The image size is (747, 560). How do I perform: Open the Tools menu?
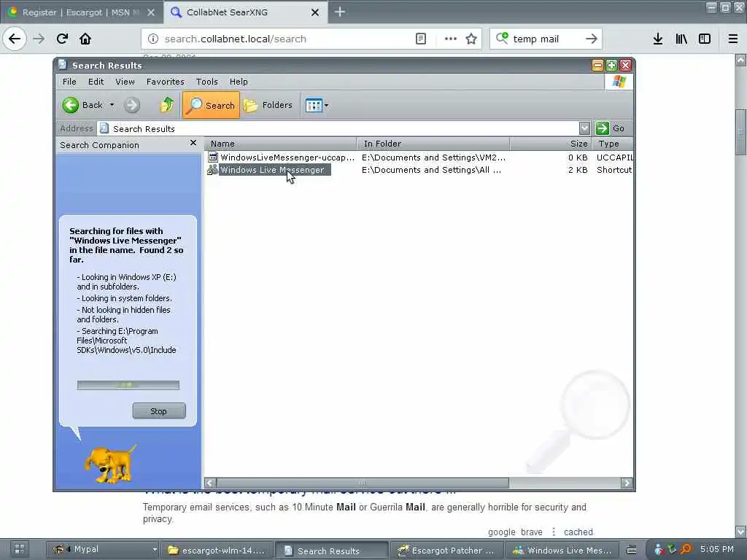(206, 82)
